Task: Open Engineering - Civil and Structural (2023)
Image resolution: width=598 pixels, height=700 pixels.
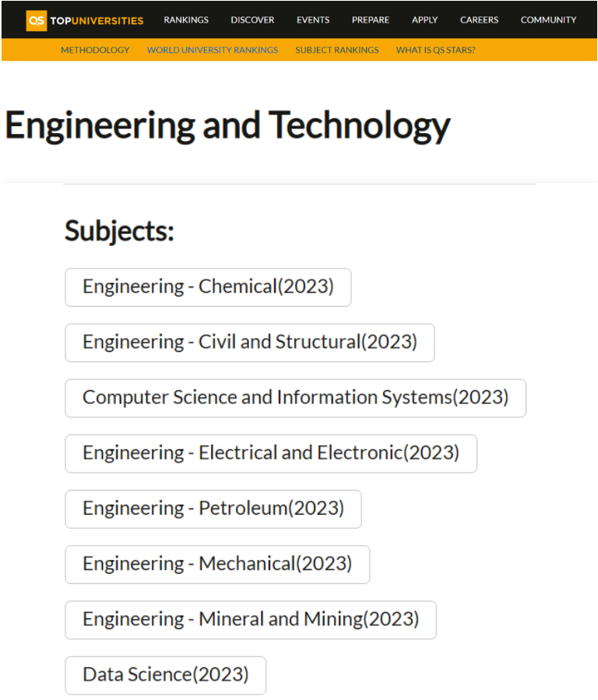Action: coord(249,343)
